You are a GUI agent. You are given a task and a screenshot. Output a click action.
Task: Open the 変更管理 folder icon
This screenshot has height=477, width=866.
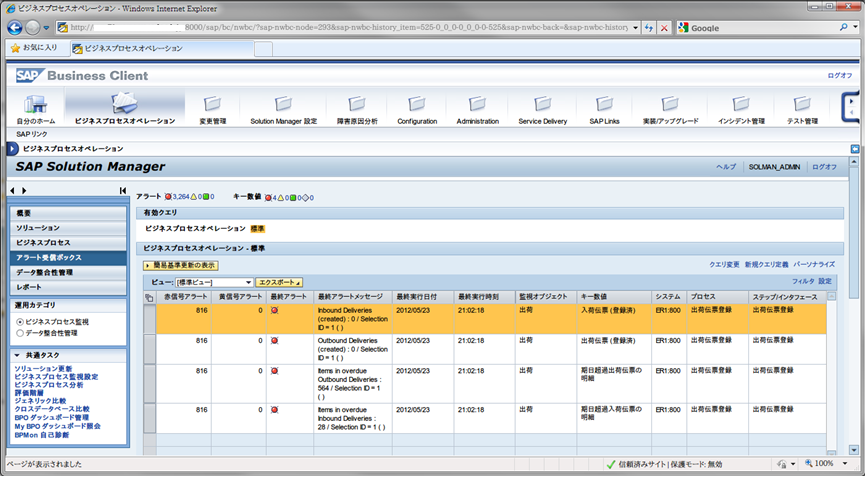click(212, 103)
